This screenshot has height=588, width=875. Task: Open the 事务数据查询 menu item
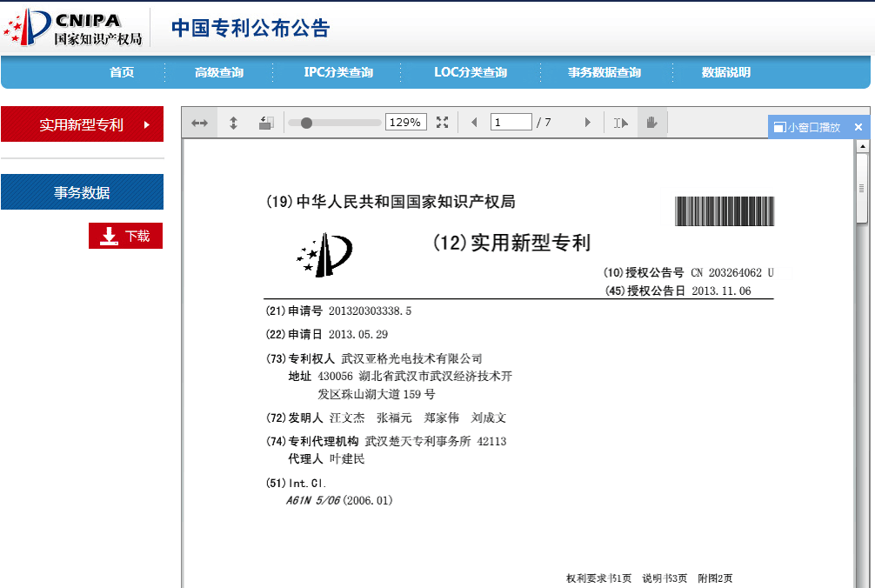(604, 72)
